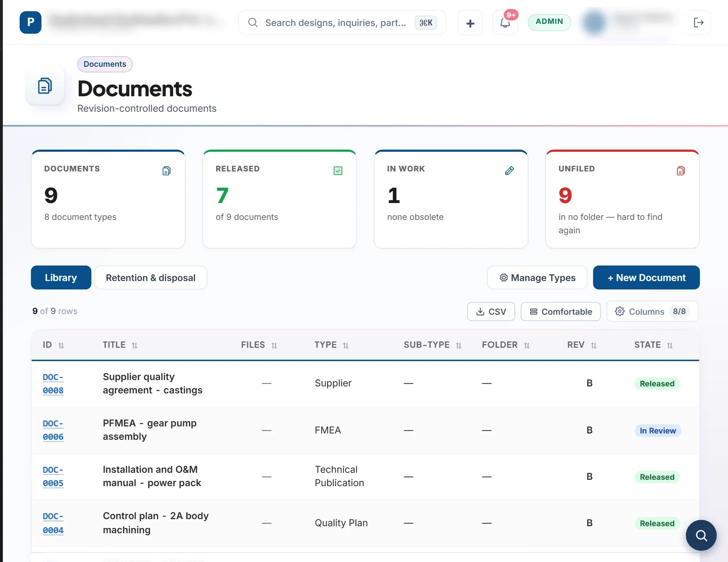Open the notifications bell

pos(505,23)
